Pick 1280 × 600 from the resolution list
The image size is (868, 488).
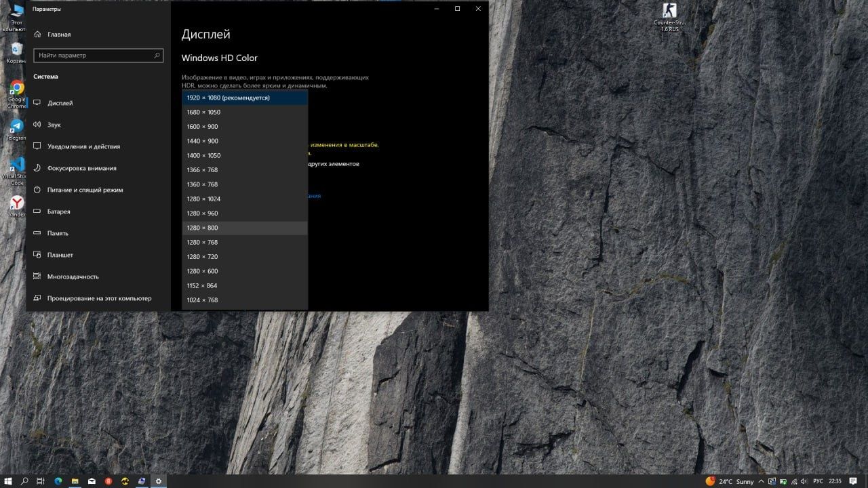point(245,271)
